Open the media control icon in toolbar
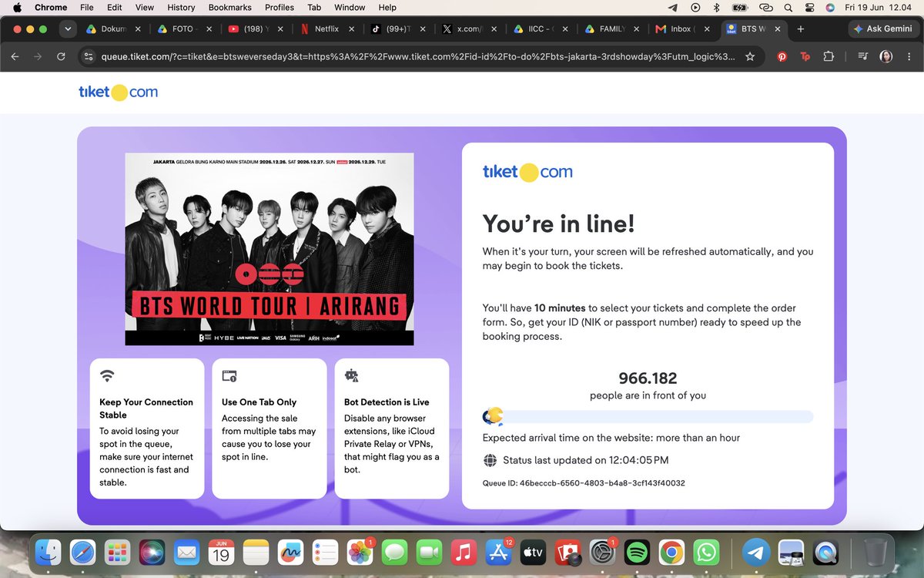The height and width of the screenshot is (578, 924). point(863,56)
